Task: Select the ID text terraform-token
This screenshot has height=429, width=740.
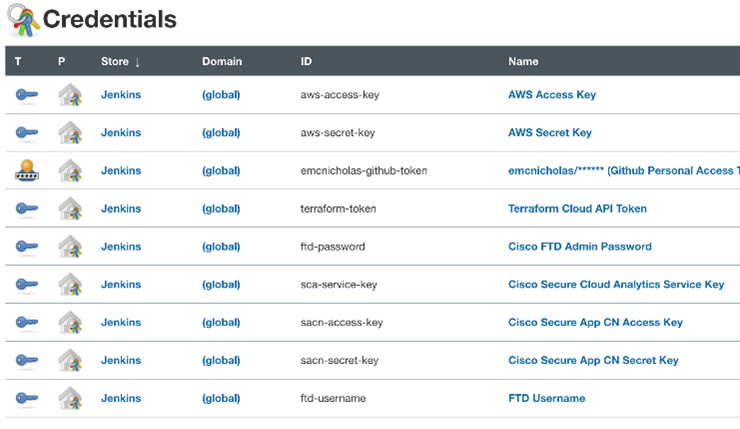Action: (x=338, y=209)
